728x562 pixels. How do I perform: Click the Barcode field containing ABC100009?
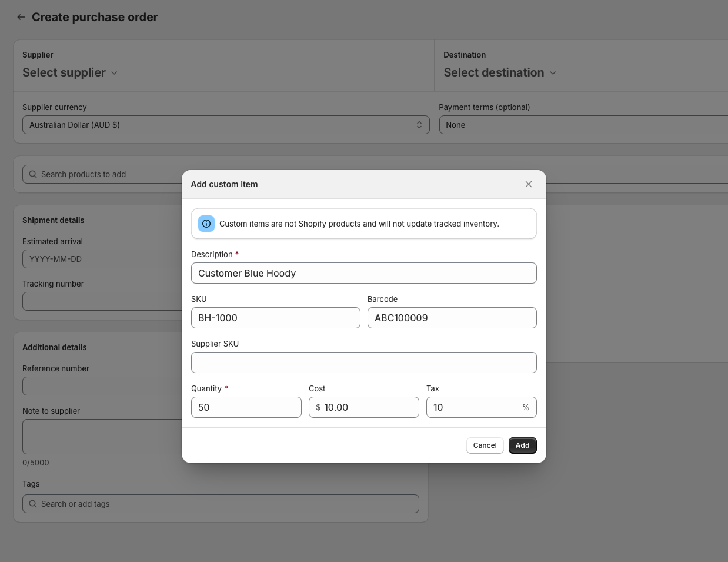(452, 318)
